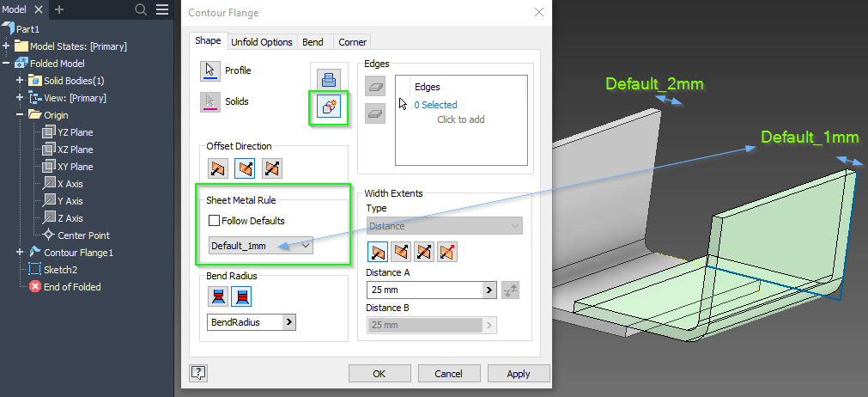Open the Model browser hamburger menu
The width and height of the screenshot is (868, 397).
pos(162,9)
